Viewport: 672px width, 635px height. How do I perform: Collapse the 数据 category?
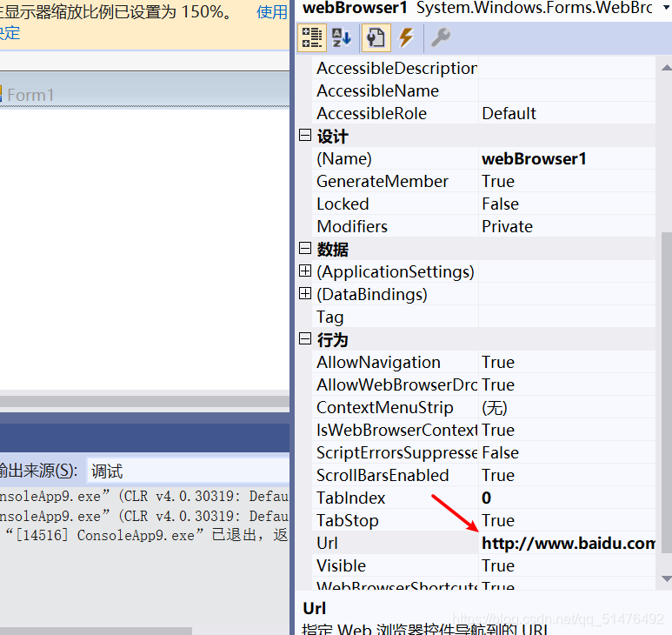[x=305, y=248]
